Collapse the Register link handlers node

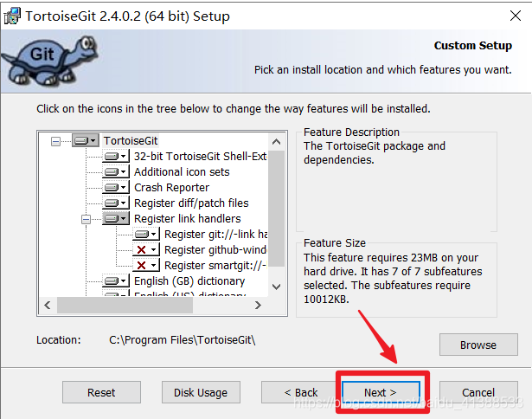pyautogui.click(x=86, y=219)
